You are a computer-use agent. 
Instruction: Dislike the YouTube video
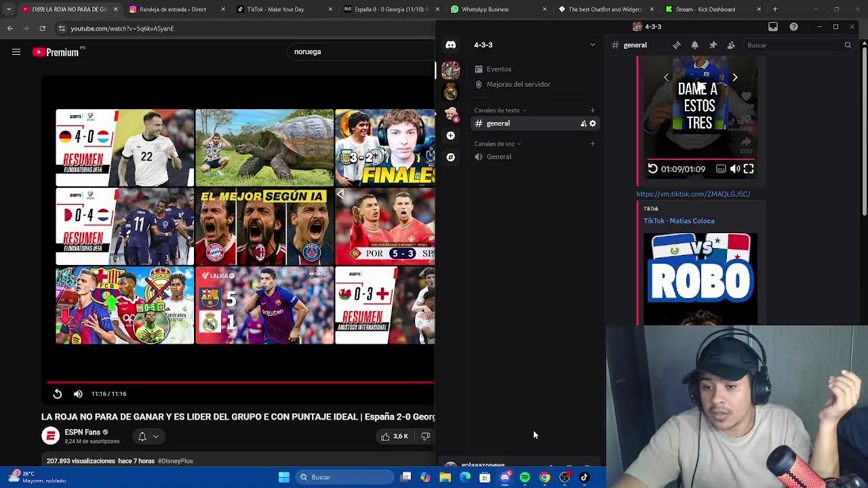point(425,436)
